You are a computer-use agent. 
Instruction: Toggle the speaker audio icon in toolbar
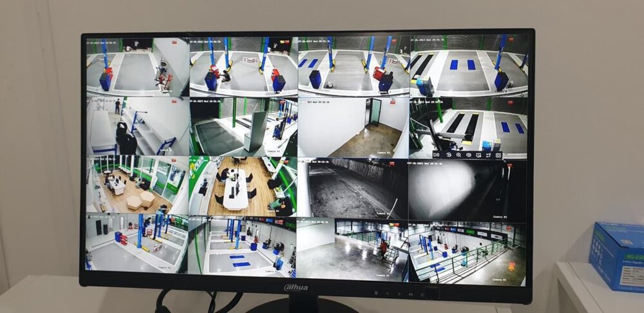click(469, 155)
